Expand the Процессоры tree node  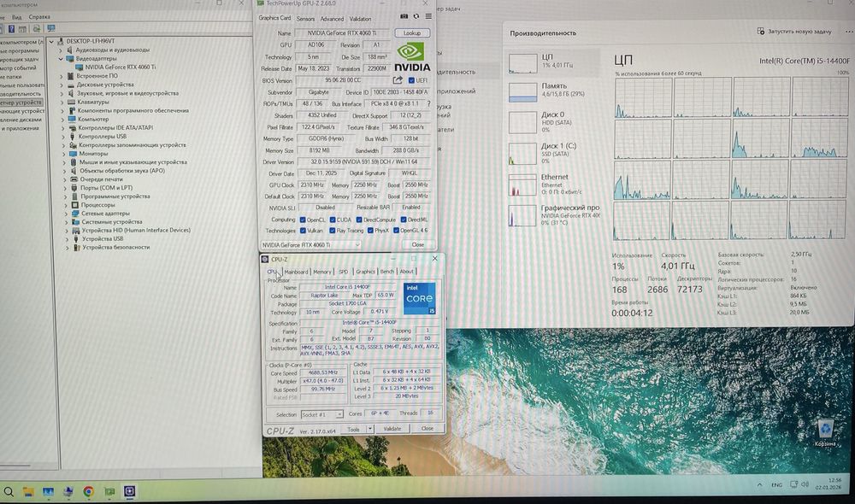67,205
